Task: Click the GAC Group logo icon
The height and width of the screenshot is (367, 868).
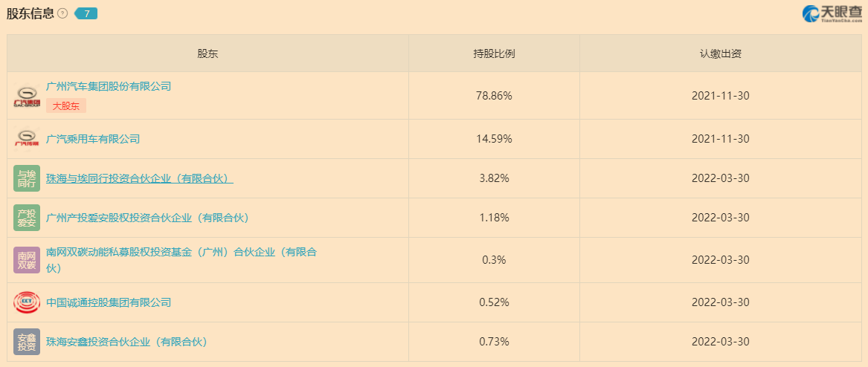Action: (x=27, y=96)
